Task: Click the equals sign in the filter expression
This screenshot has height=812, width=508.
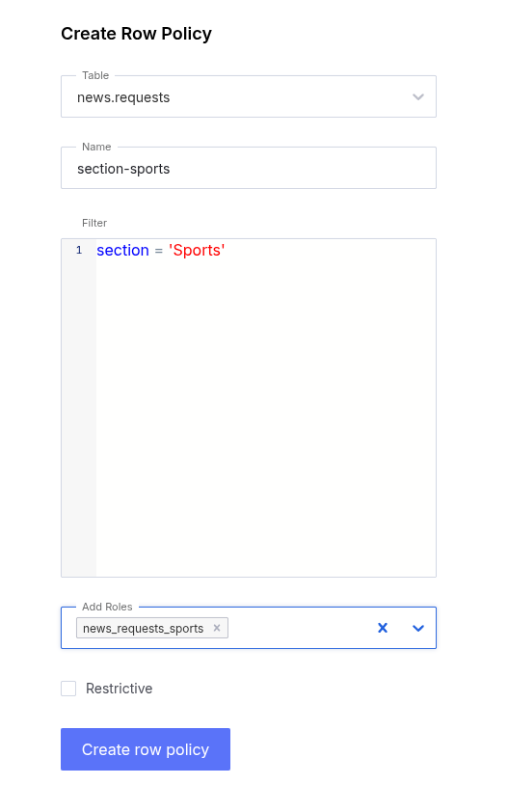Action: (x=159, y=251)
